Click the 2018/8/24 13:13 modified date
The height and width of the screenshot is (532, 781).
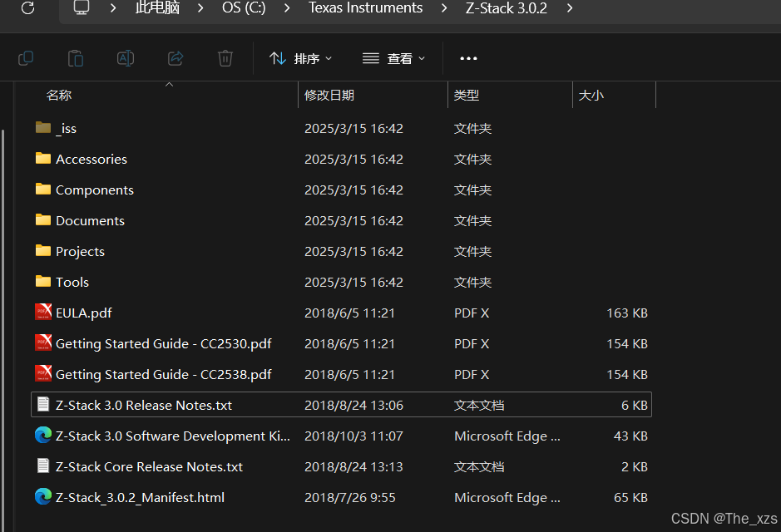tap(353, 467)
